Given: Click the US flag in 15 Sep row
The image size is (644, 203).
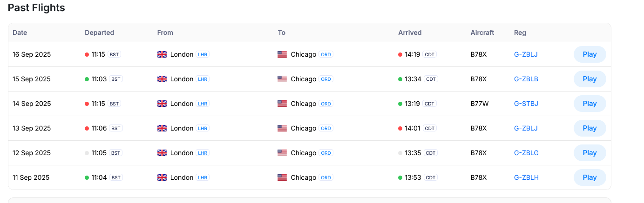Looking at the screenshot, I should click(x=282, y=79).
